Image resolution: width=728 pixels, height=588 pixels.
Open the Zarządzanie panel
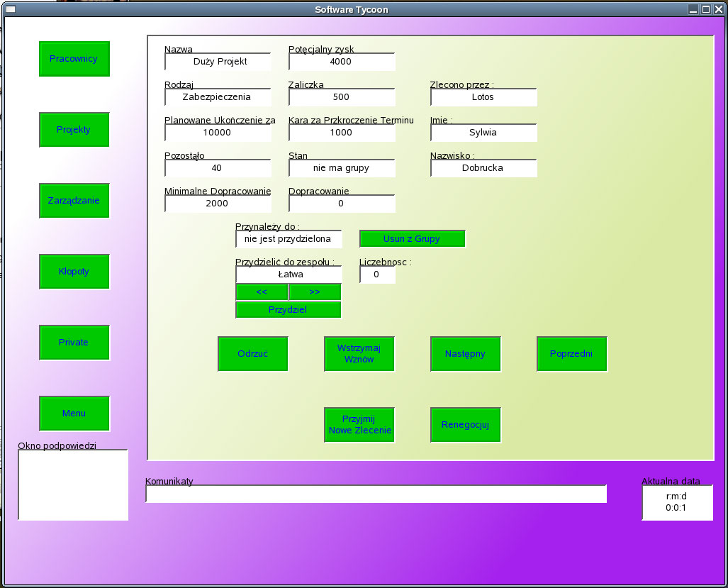tap(74, 201)
